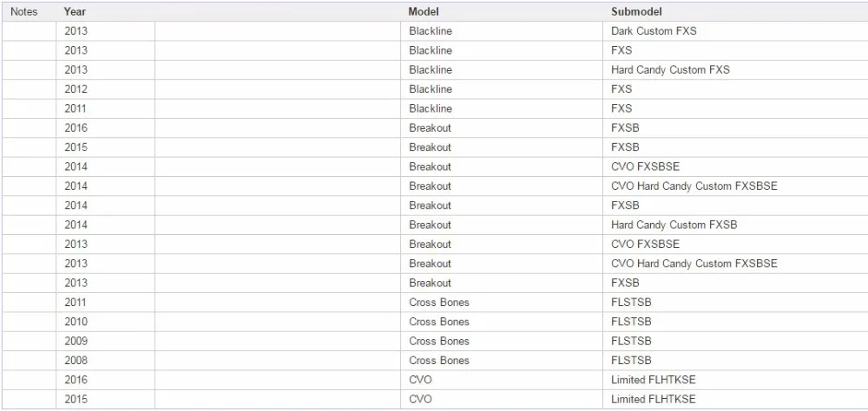Select 2015 Limited FLHTKSE submodel cell
This screenshot has height=411, width=868.
pyautogui.click(x=735, y=399)
